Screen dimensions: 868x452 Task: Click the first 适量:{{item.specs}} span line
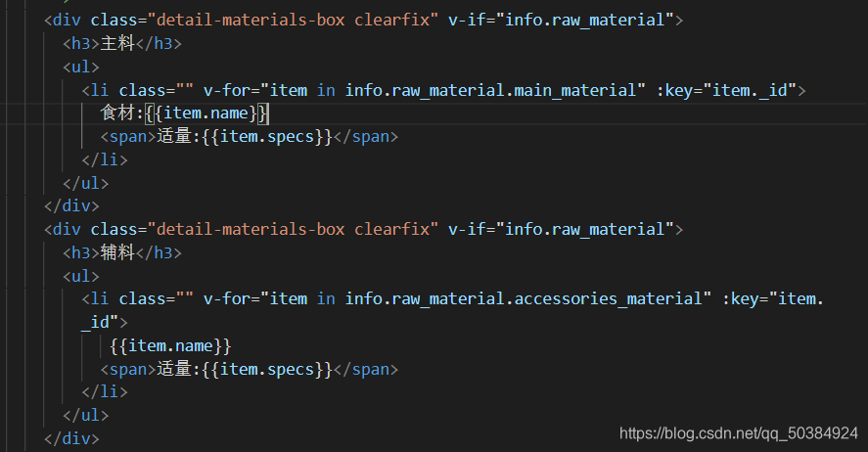tap(249, 137)
